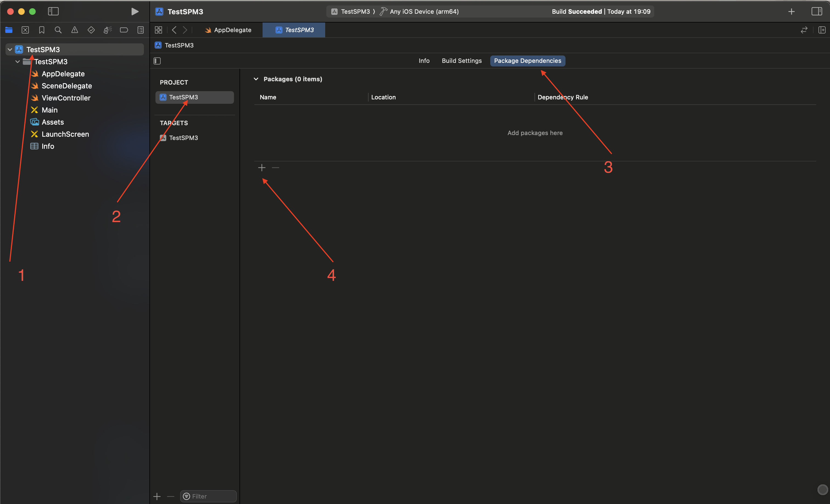This screenshot has width=830, height=504.
Task: Open the Breakpoint navigator
Action: tap(124, 30)
